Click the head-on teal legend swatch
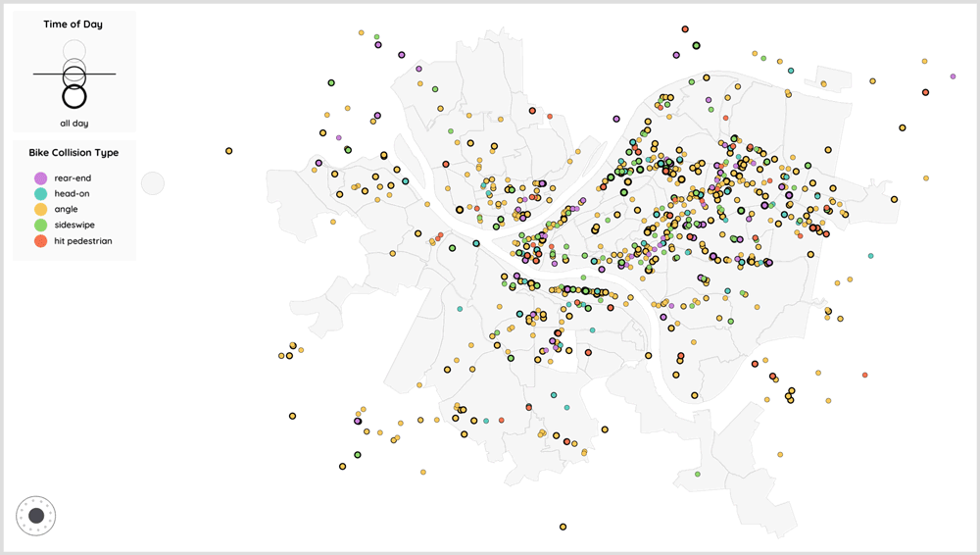This screenshot has height=555, width=980. tap(40, 194)
